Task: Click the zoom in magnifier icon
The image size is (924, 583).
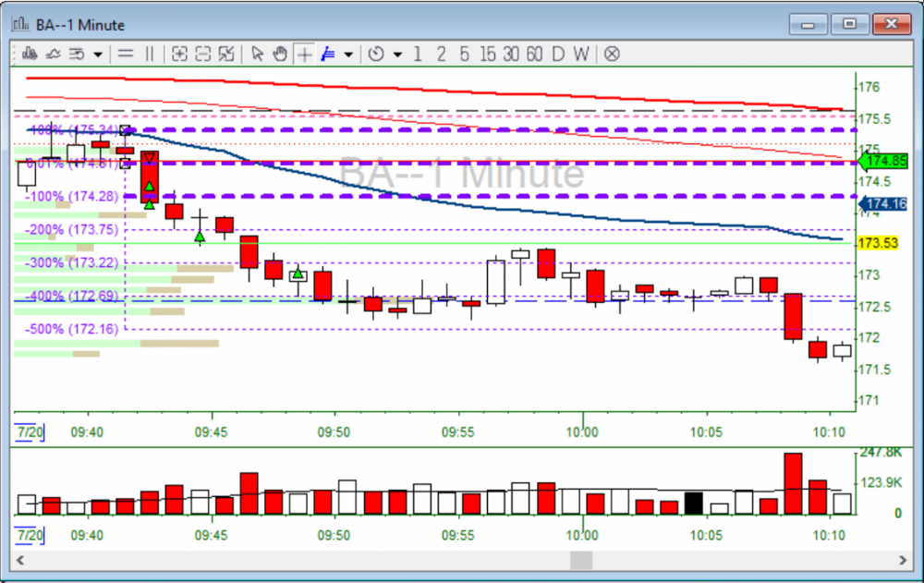Action: [179, 54]
